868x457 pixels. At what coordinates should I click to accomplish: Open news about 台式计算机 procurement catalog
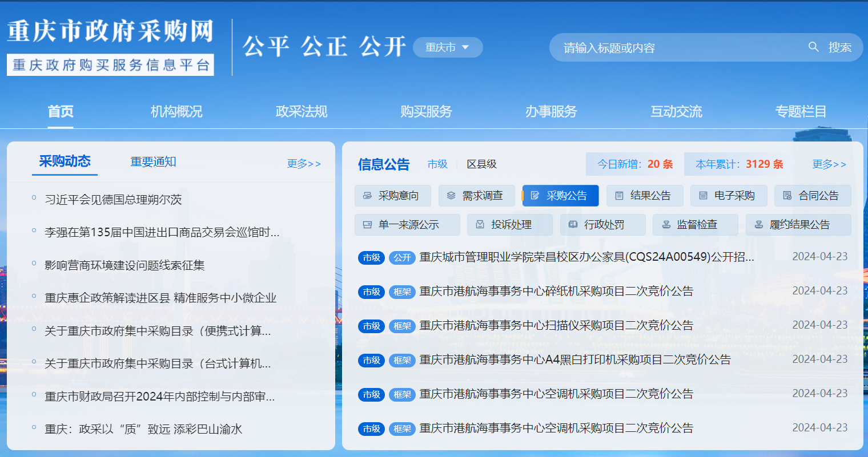158,363
